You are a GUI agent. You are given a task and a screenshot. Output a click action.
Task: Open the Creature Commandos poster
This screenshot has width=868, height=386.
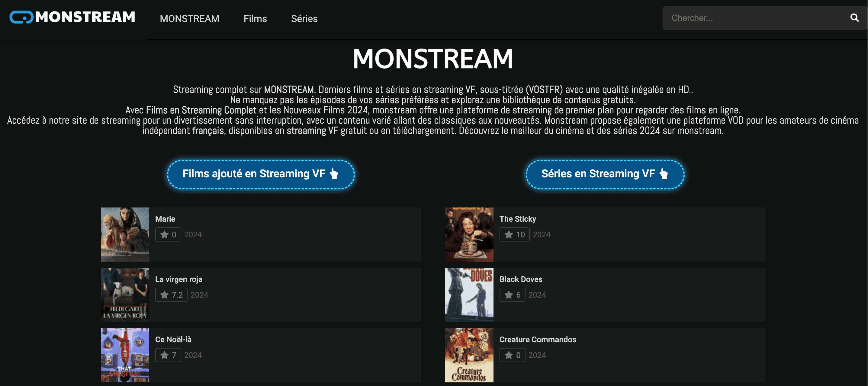click(x=469, y=355)
